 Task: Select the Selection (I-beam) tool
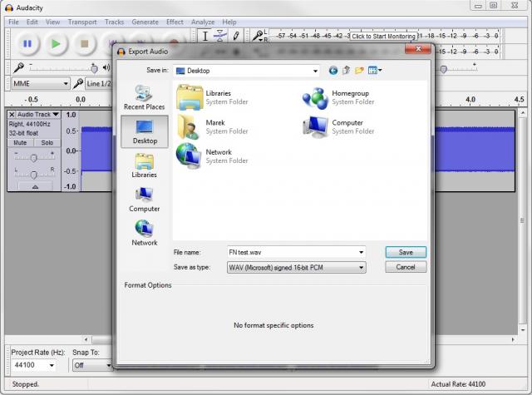(205, 36)
